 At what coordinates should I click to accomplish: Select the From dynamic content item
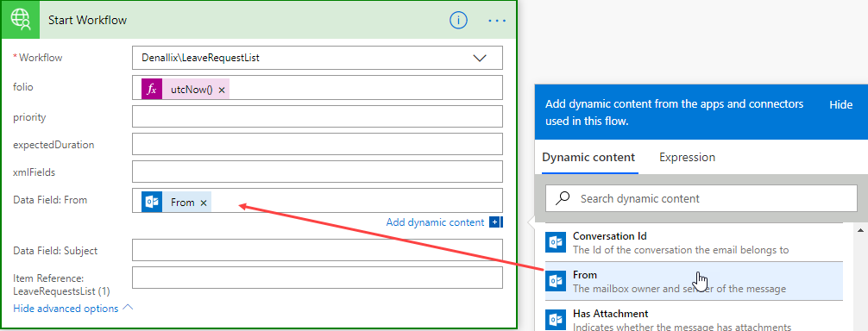click(694, 281)
